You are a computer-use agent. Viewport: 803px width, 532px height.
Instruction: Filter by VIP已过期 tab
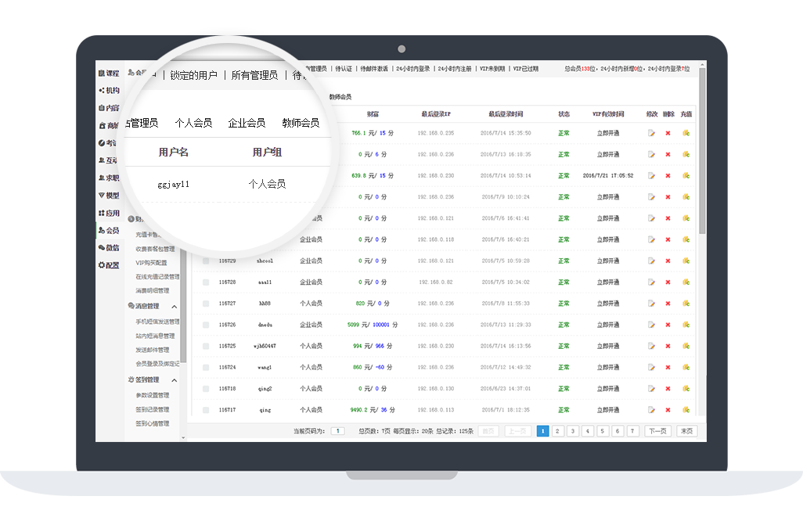coord(525,69)
